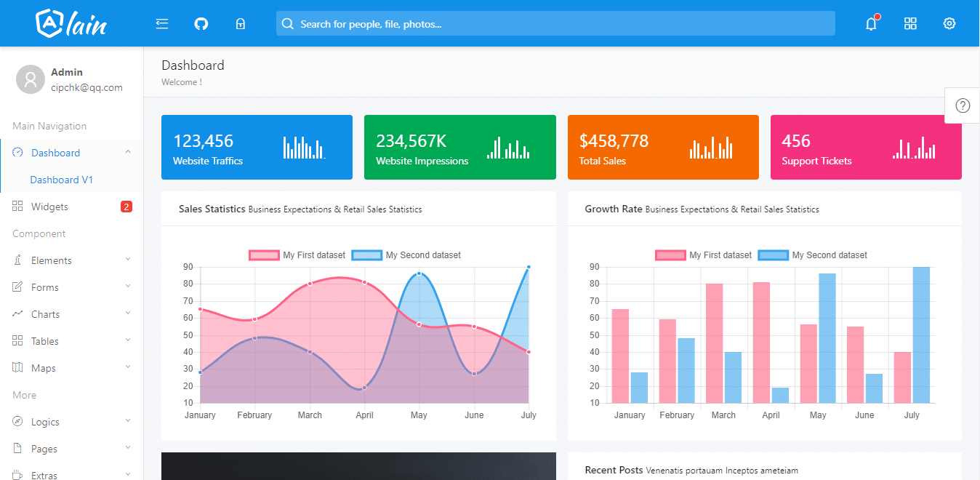Click the help question mark button
Image resolution: width=980 pixels, height=480 pixels.
click(963, 105)
